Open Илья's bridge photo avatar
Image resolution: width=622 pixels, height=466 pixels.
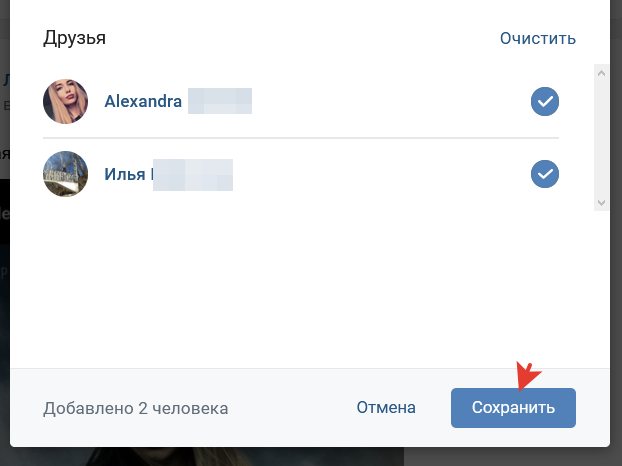65,174
